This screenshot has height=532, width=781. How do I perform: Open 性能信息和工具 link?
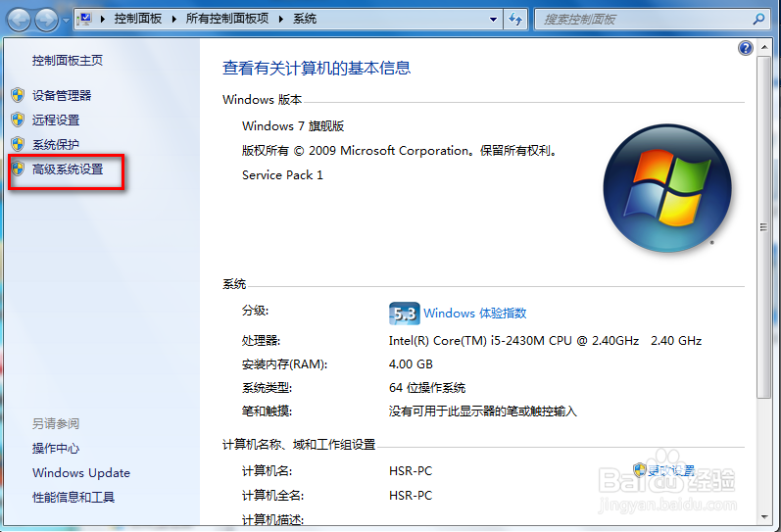tap(73, 497)
